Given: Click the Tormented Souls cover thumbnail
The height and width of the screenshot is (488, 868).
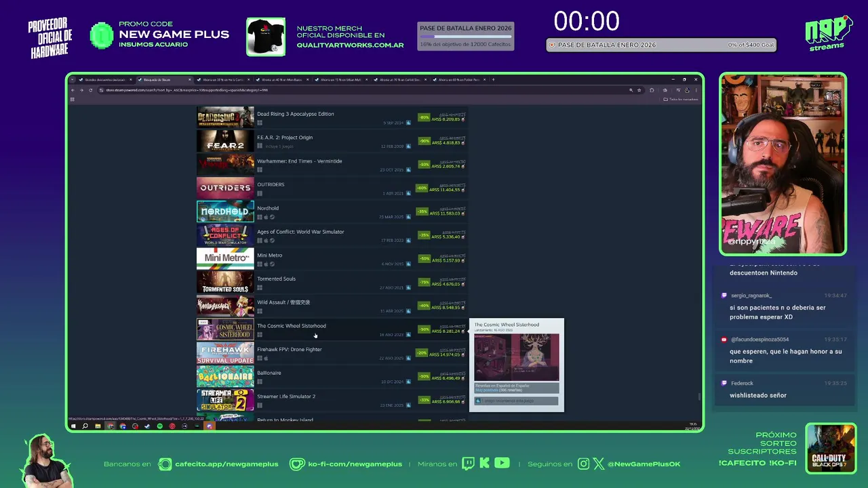Looking at the screenshot, I should (225, 282).
